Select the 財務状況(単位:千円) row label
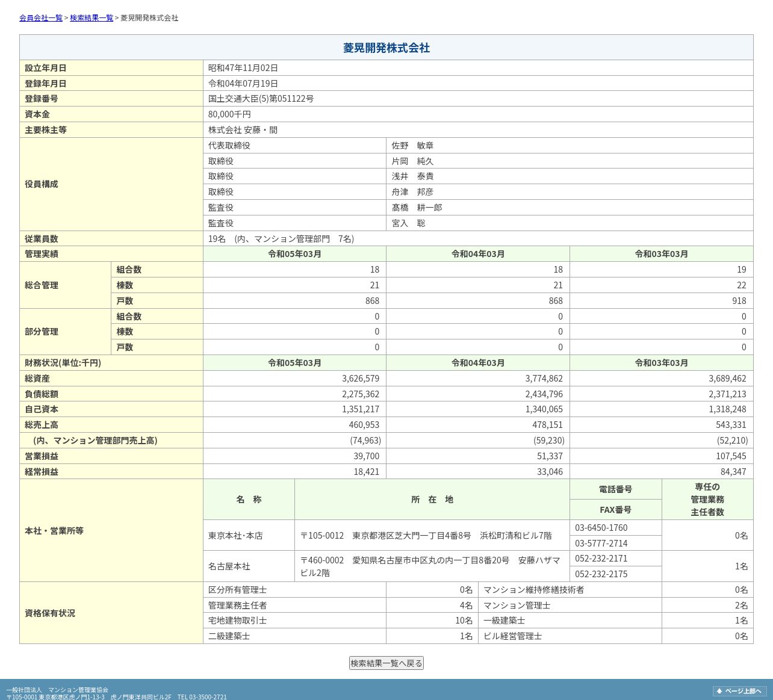This screenshot has width=773, height=700. pos(63,363)
